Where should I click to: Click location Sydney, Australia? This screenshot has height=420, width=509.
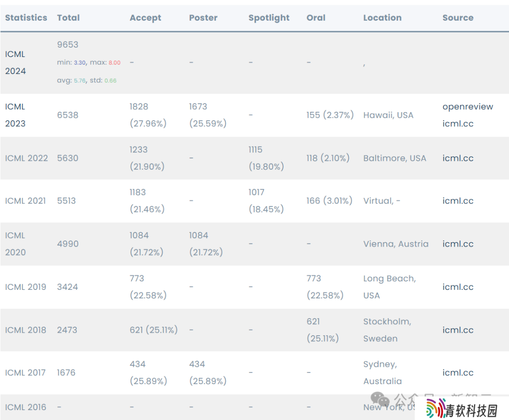coord(382,372)
